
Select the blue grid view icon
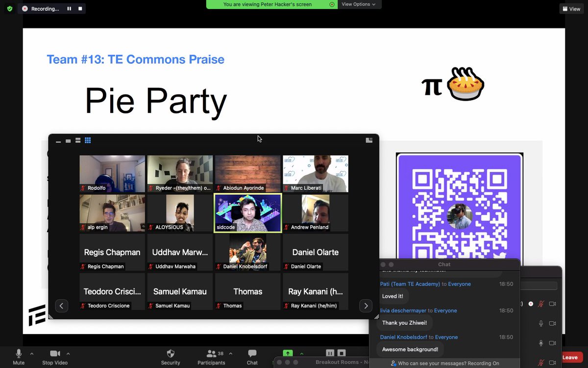(x=88, y=141)
